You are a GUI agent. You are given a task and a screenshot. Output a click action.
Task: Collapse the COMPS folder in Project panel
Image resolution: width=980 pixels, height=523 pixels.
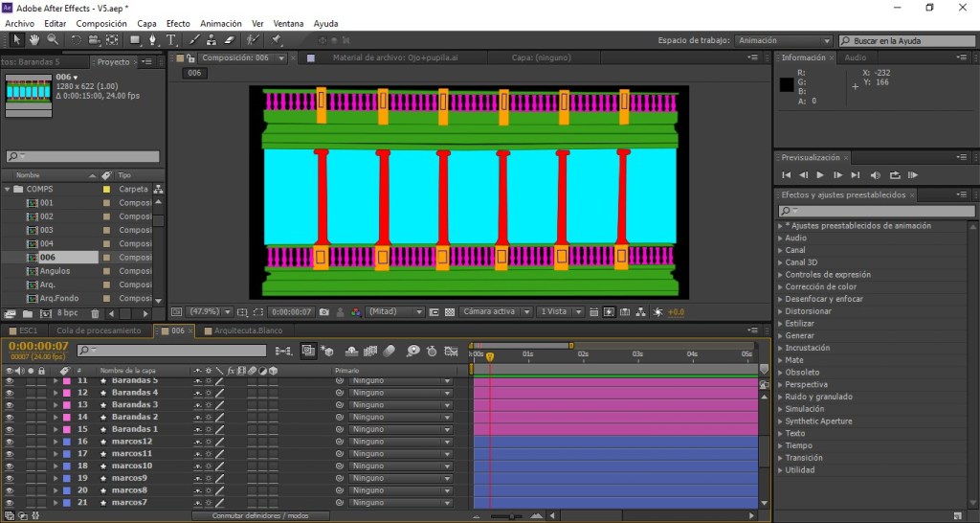click(x=7, y=190)
